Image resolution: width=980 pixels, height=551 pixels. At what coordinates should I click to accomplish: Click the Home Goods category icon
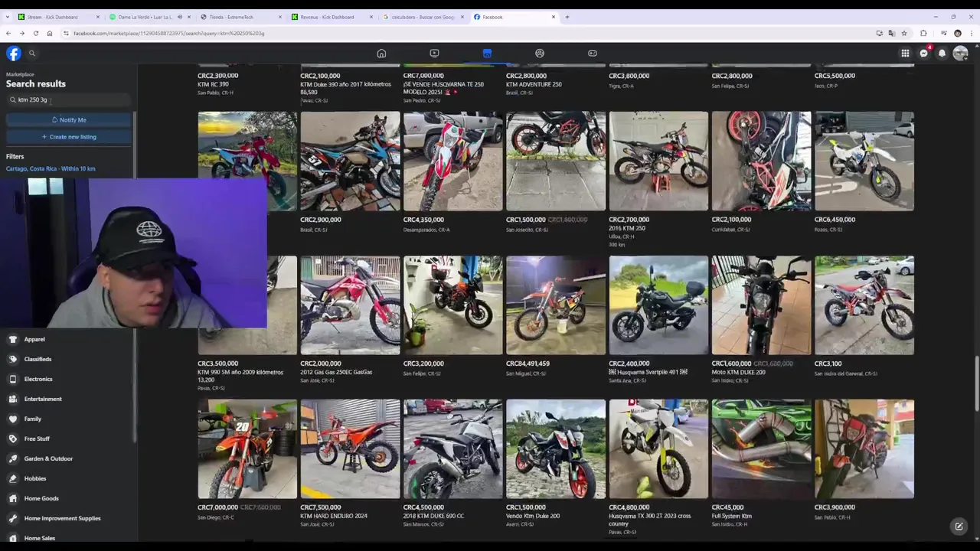(13, 498)
